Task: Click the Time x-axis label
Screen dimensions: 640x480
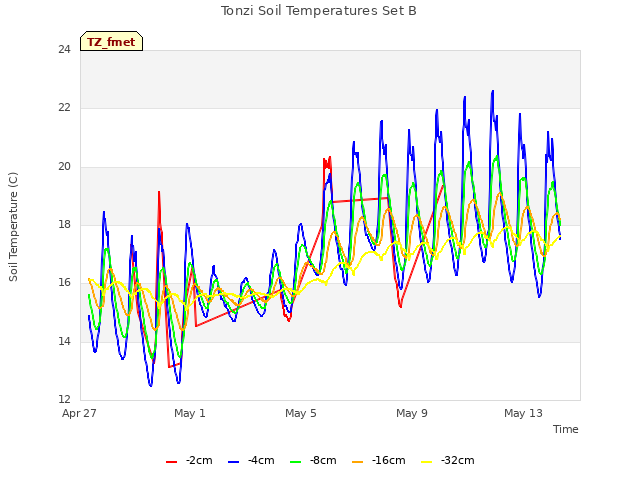Action: click(566, 429)
